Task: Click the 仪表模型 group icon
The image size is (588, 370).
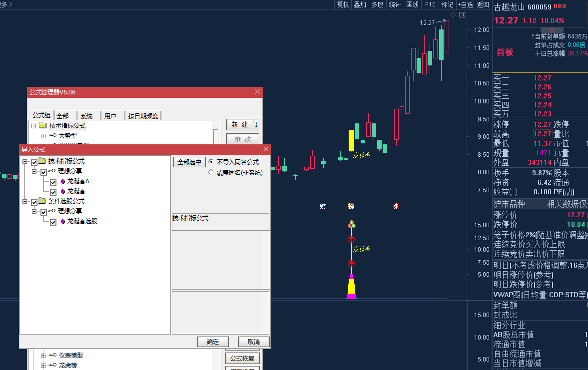Action: tap(53, 355)
